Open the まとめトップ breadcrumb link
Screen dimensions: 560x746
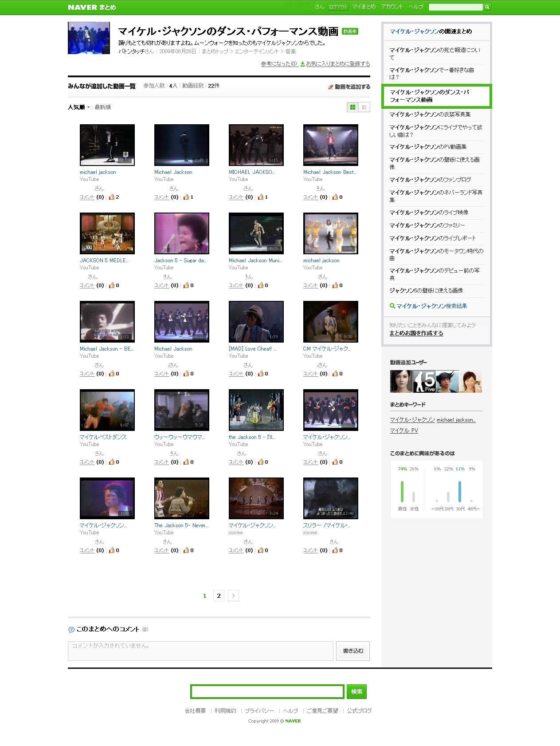click(x=215, y=51)
